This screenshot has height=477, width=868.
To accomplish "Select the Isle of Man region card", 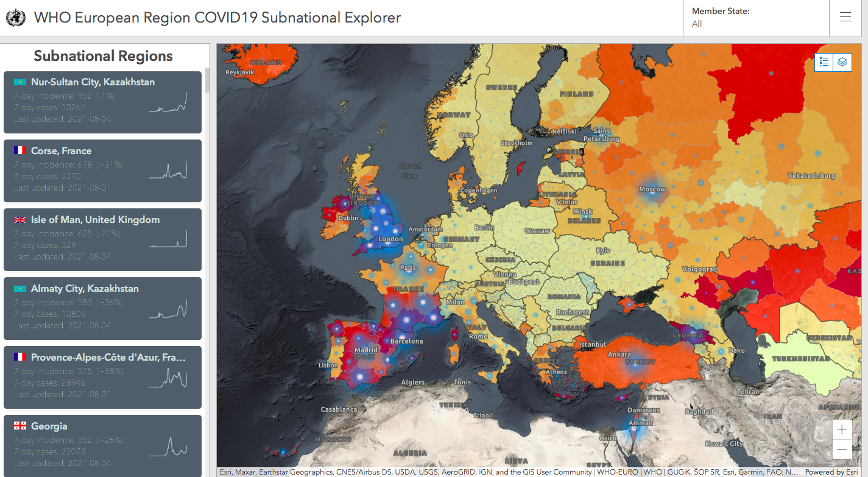I will click(102, 240).
